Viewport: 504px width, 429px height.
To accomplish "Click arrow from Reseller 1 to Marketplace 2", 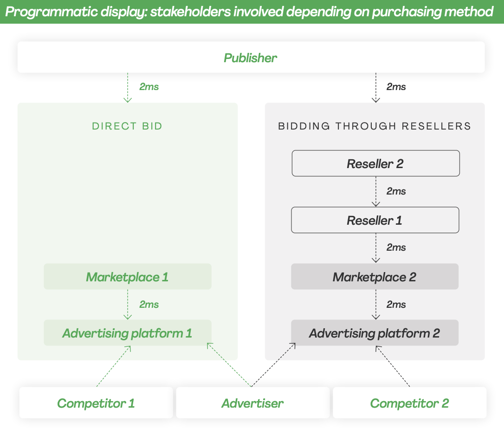I will [x=376, y=248].
